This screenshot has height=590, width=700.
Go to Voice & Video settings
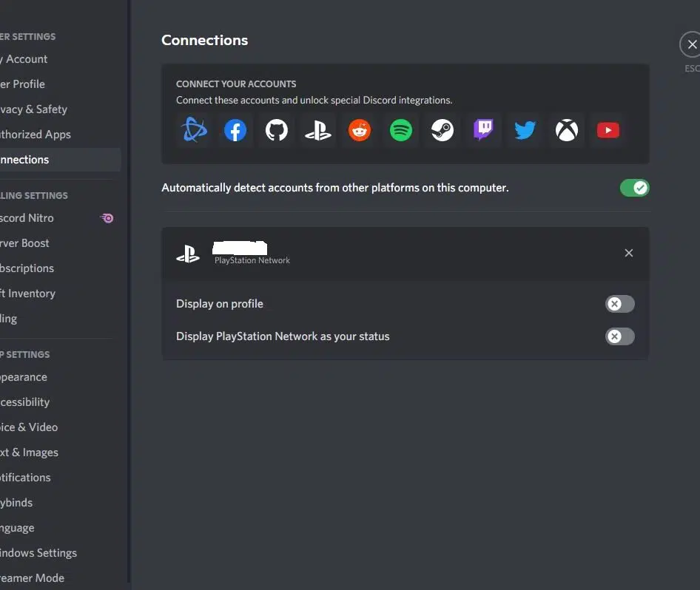pos(58,427)
